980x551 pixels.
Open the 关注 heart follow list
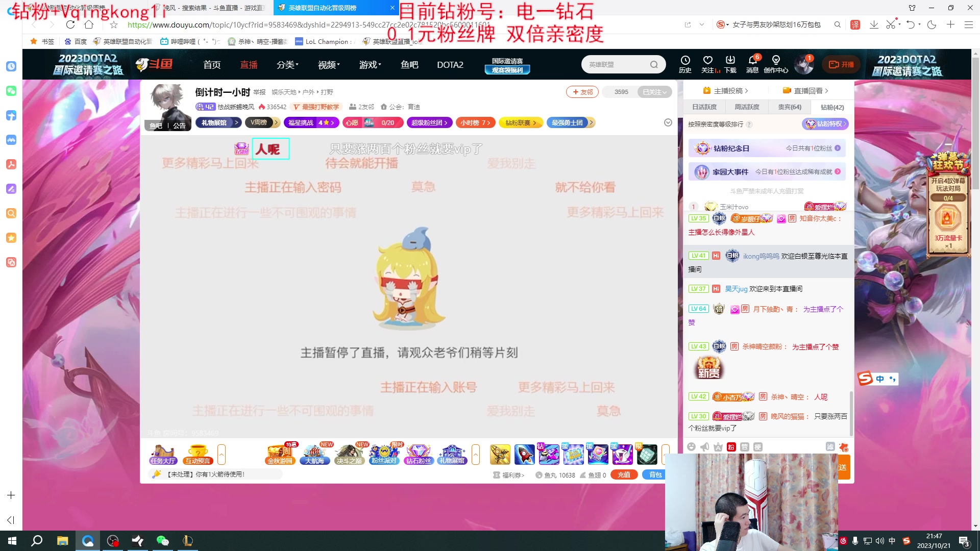(708, 64)
